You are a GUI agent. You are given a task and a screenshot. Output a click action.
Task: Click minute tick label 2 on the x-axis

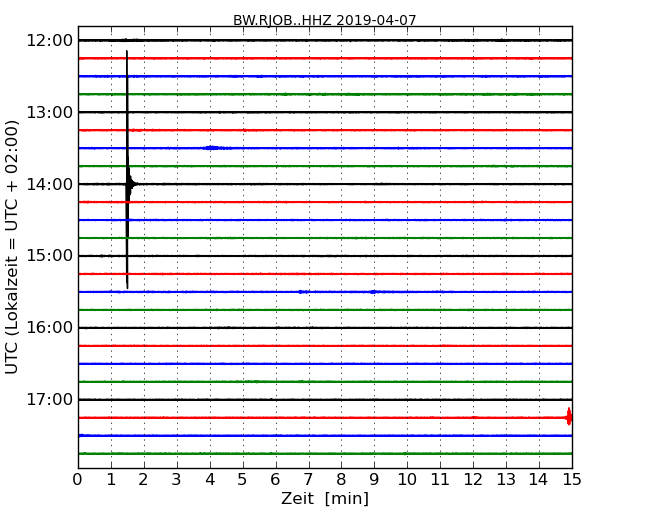click(x=143, y=479)
